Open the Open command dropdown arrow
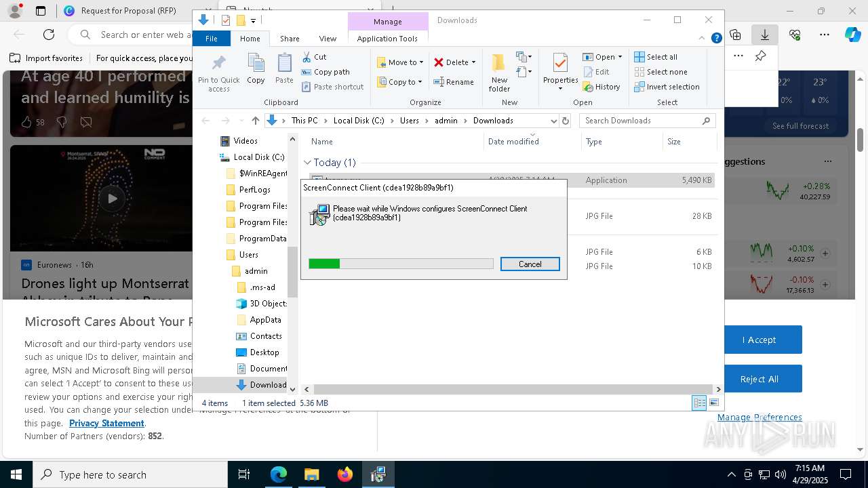This screenshot has width=868, height=488. 620,57
